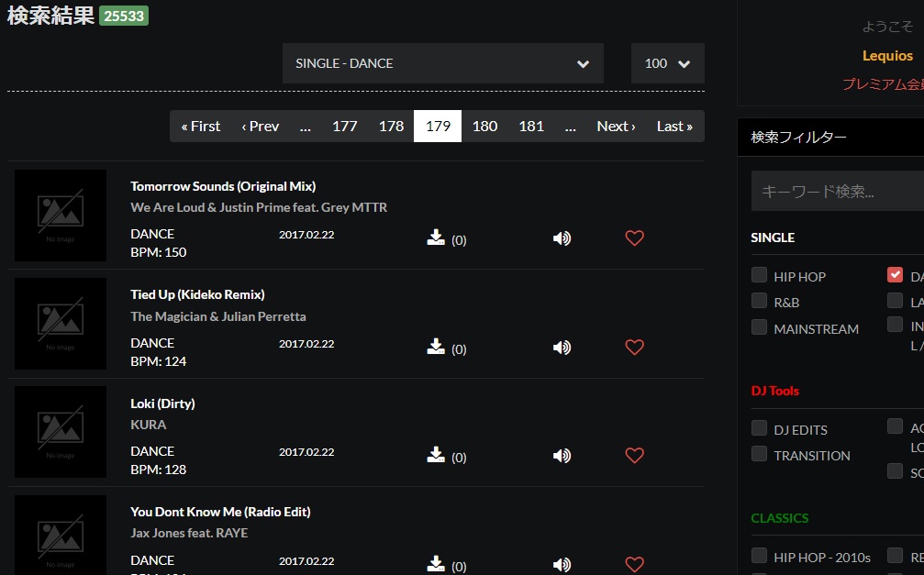Check the R&B single filter
The width and height of the screenshot is (924, 575).
pyautogui.click(x=759, y=301)
